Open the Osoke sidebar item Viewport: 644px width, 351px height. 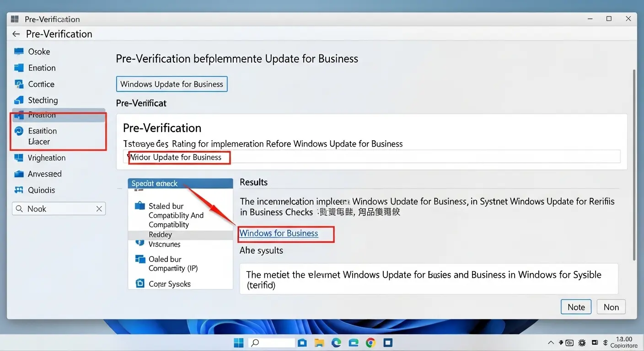[x=39, y=52]
